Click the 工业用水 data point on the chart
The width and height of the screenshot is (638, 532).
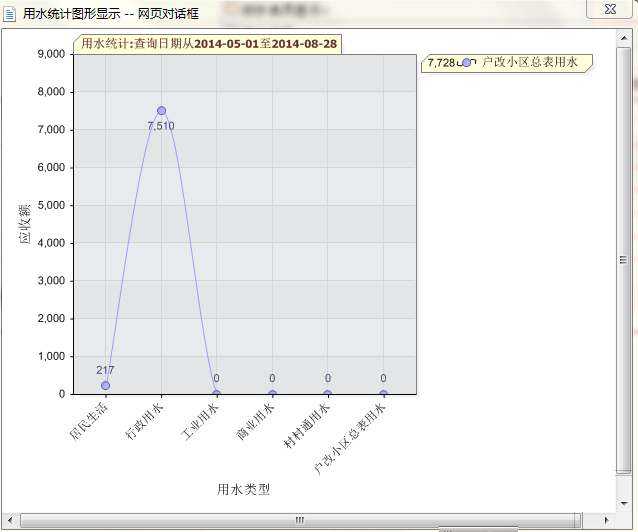click(x=216, y=394)
